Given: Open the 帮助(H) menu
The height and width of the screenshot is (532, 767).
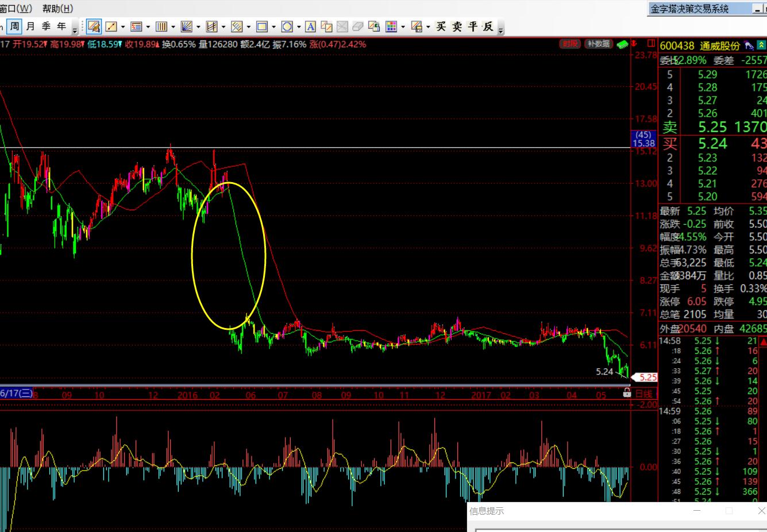Looking at the screenshot, I should [57, 9].
